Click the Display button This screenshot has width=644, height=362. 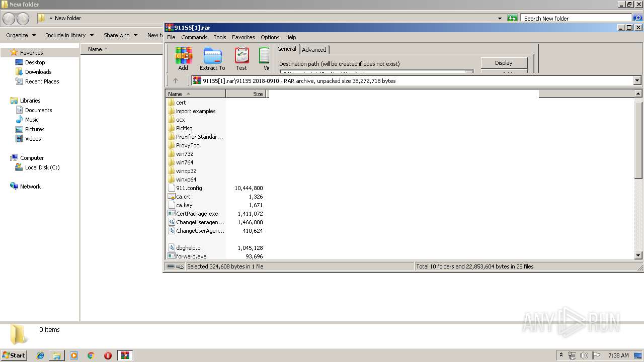504,63
